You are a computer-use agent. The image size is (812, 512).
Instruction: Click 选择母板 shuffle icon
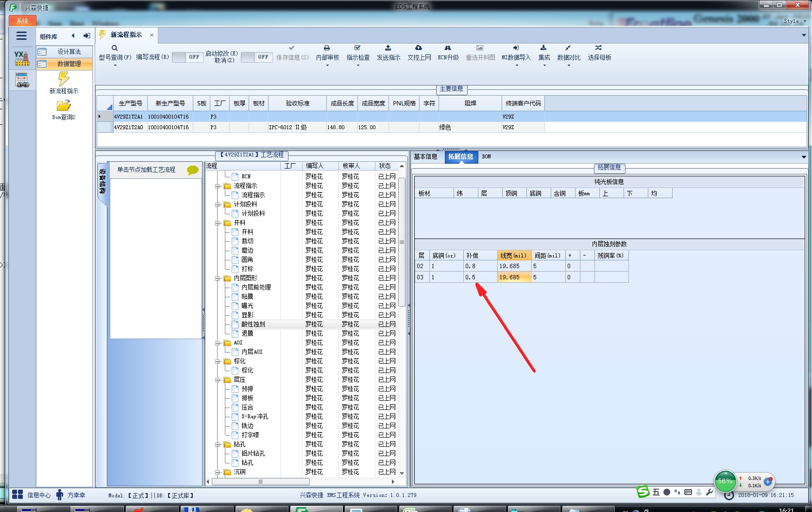598,48
